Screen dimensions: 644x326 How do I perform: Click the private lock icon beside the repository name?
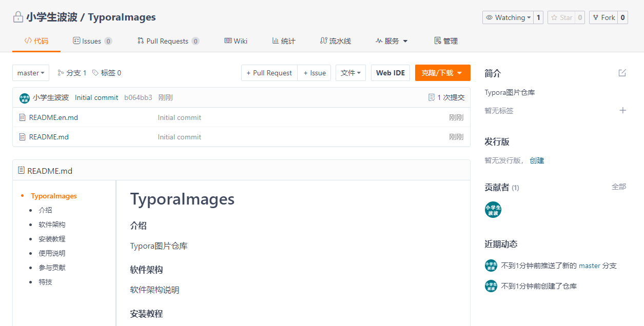coord(18,17)
